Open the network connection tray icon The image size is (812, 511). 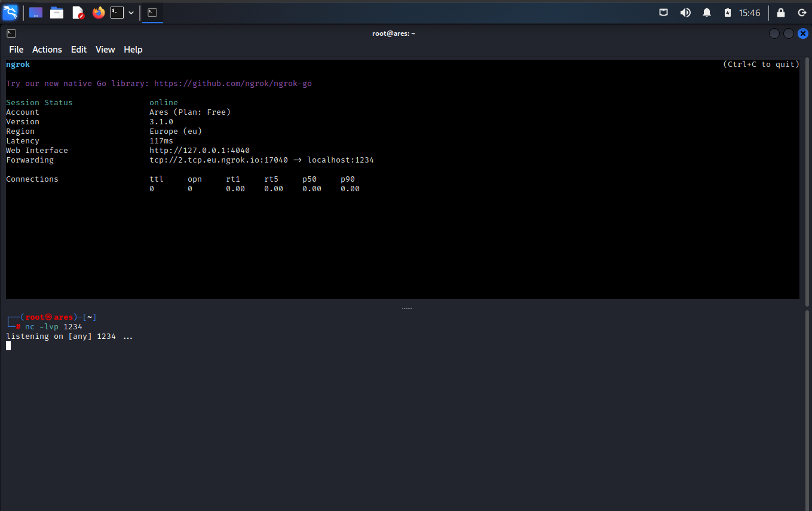(664, 13)
